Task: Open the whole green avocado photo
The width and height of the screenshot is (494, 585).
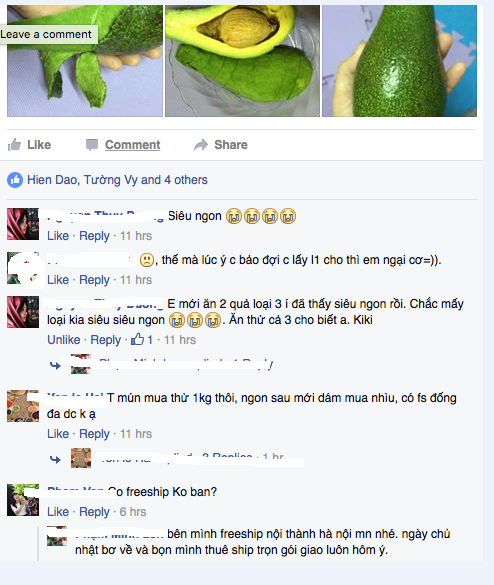Action: [x=399, y=60]
